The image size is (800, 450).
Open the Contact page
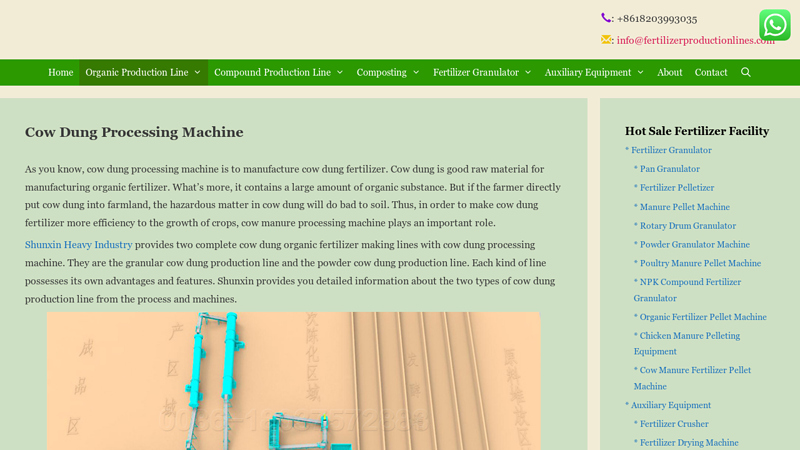(x=711, y=72)
